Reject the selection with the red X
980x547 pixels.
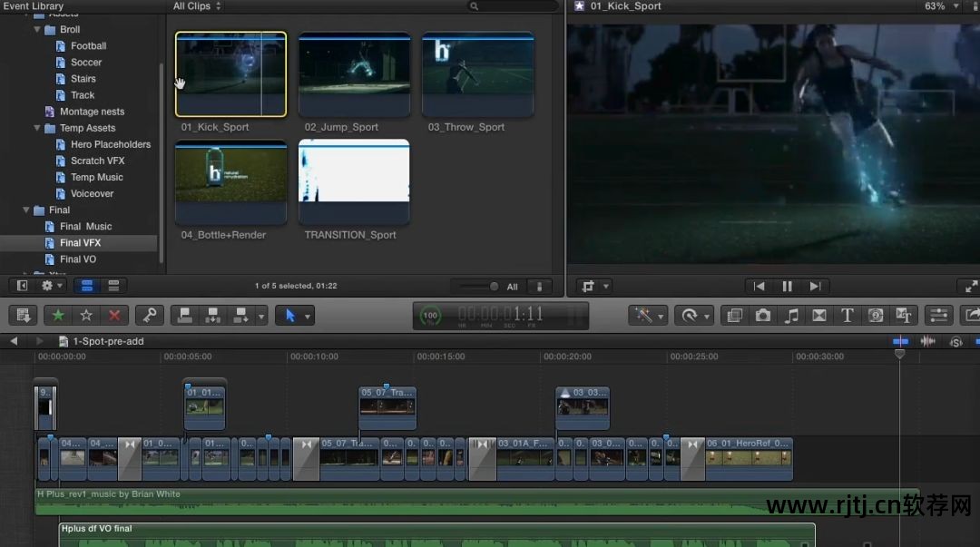pyautogui.click(x=114, y=316)
